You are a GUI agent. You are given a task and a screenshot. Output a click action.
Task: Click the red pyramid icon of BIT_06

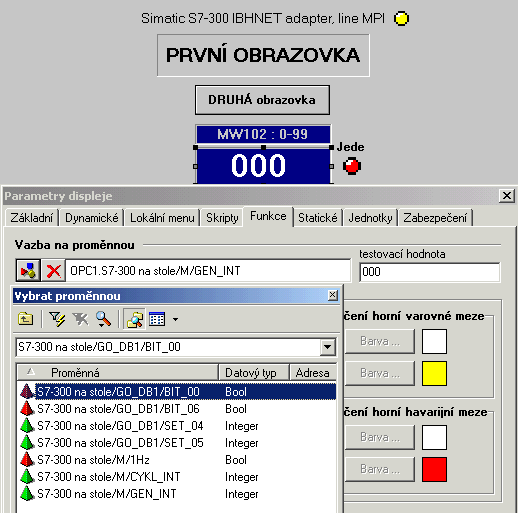[27, 409]
